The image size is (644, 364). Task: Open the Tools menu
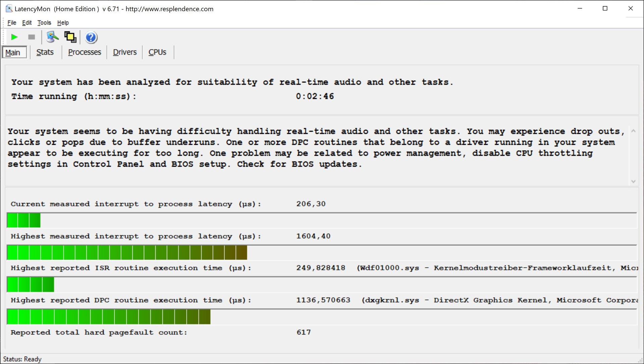[44, 23]
